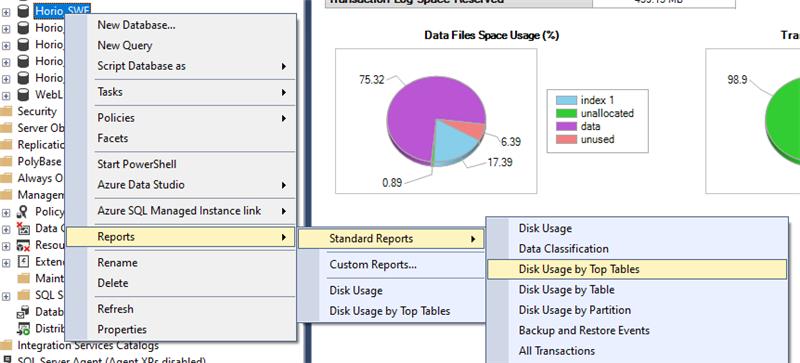The image size is (800, 363).
Task: Choose New Database... from context menu
Action: tap(181, 25)
